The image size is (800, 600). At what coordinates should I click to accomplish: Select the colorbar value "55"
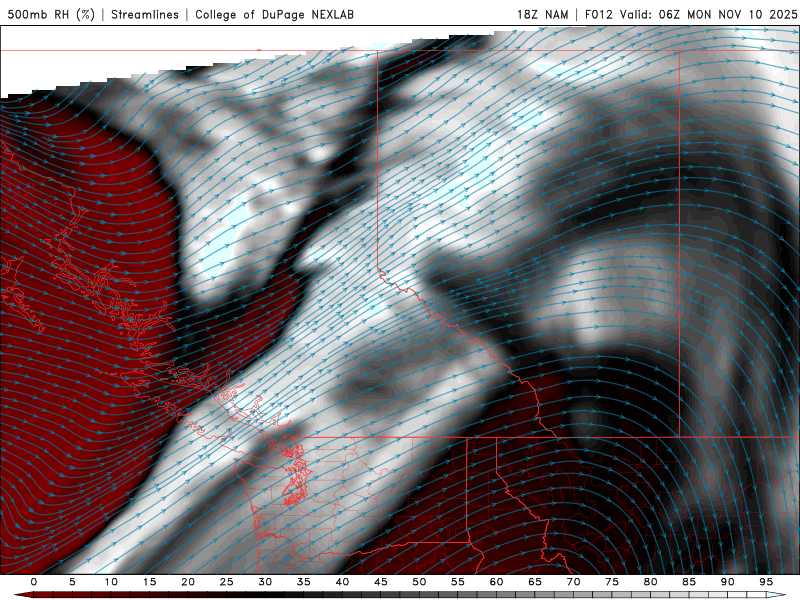(458, 582)
